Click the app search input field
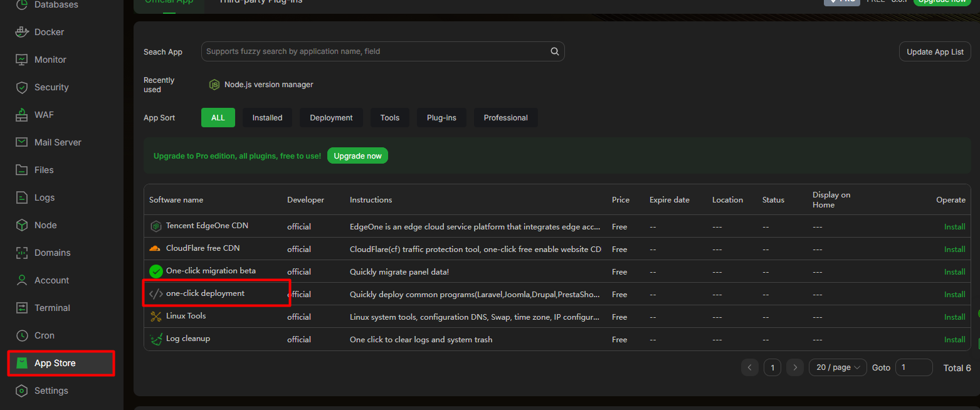This screenshot has height=410, width=980. pyautogui.click(x=375, y=51)
